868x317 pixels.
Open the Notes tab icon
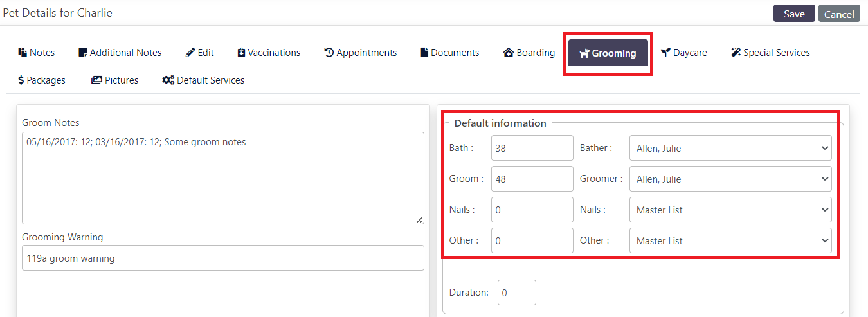(x=23, y=53)
